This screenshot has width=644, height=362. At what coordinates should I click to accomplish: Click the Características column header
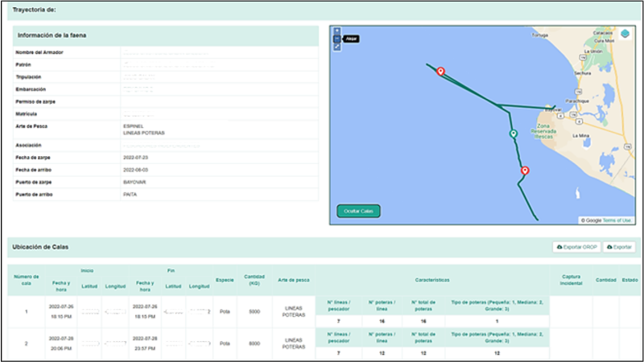[x=432, y=280]
